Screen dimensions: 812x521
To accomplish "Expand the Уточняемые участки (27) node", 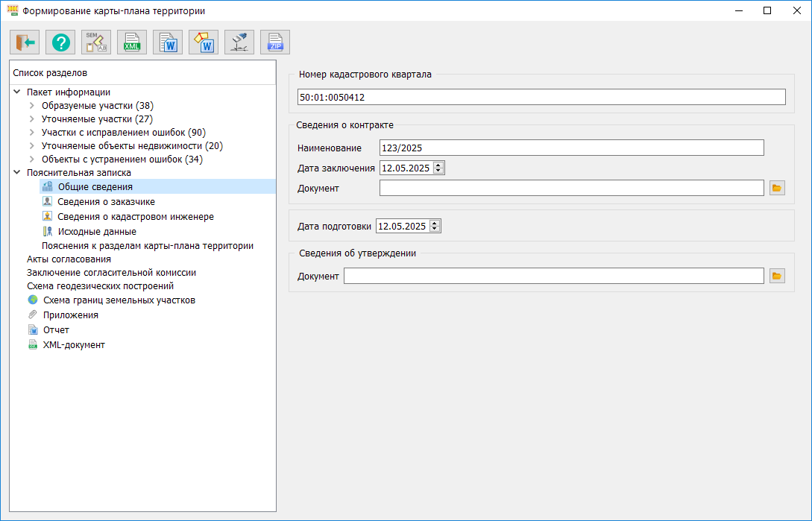I will [x=31, y=119].
